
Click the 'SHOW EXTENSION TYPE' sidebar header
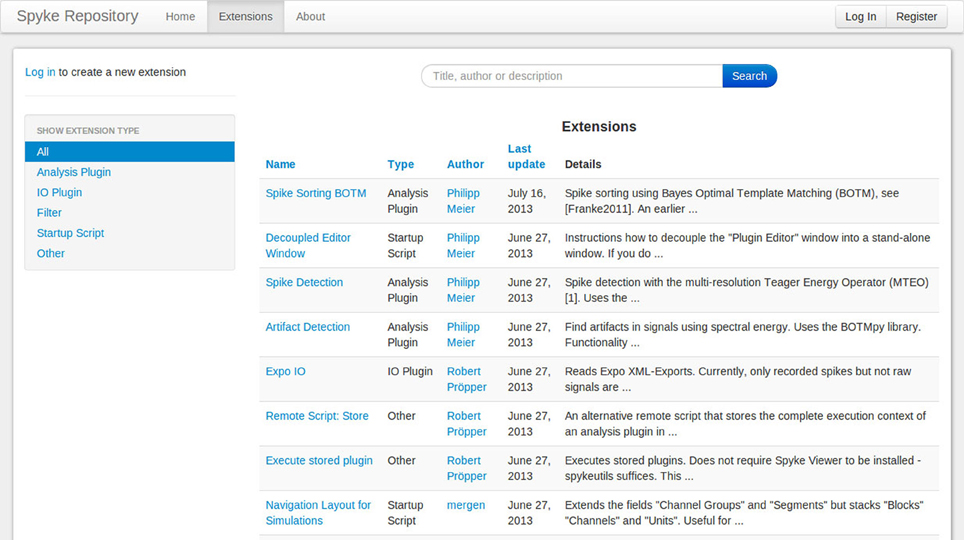point(88,131)
